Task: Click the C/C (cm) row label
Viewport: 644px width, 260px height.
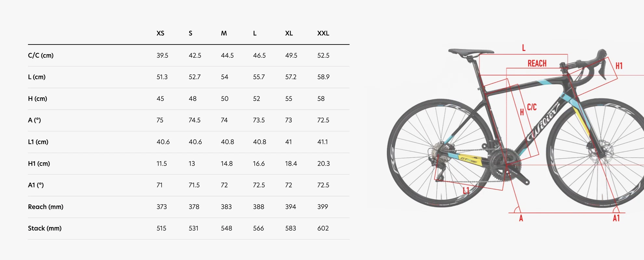Action: [x=41, y=55]
